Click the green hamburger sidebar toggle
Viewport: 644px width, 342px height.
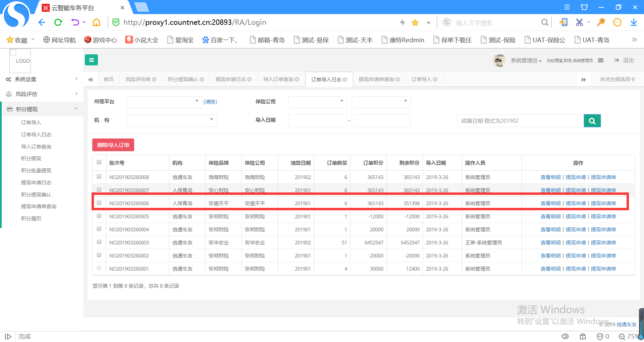[91, 60]
